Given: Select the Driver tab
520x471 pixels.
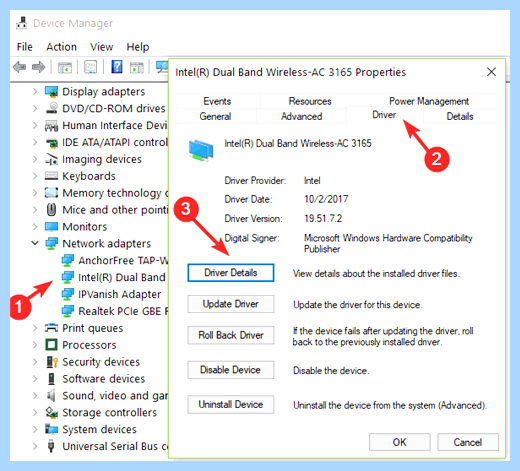Looking at the screenshot, I should tap(384, 115).
